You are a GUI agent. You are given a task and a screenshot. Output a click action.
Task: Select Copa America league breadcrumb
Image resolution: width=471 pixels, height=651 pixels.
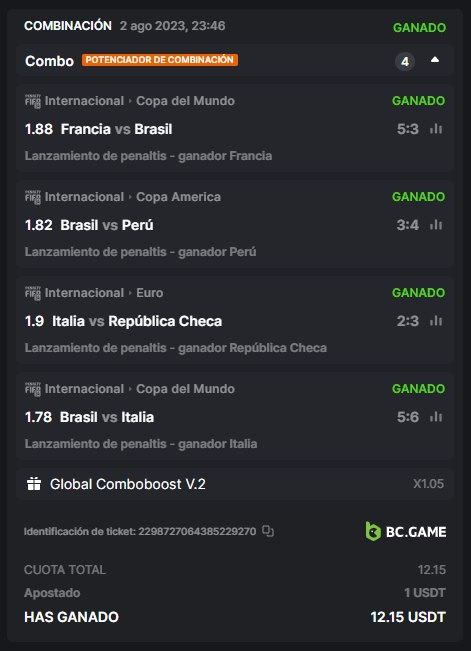pos(179,197)
